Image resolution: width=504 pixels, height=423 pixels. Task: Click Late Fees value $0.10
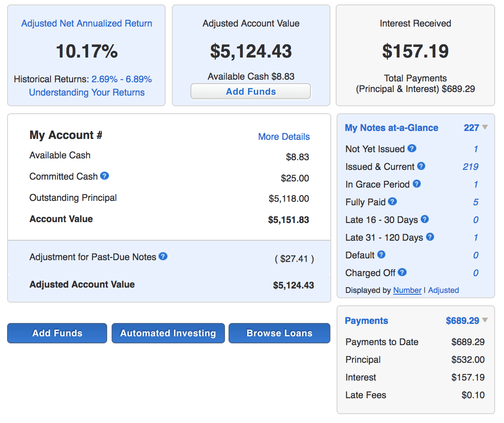[x=473, y=395]
